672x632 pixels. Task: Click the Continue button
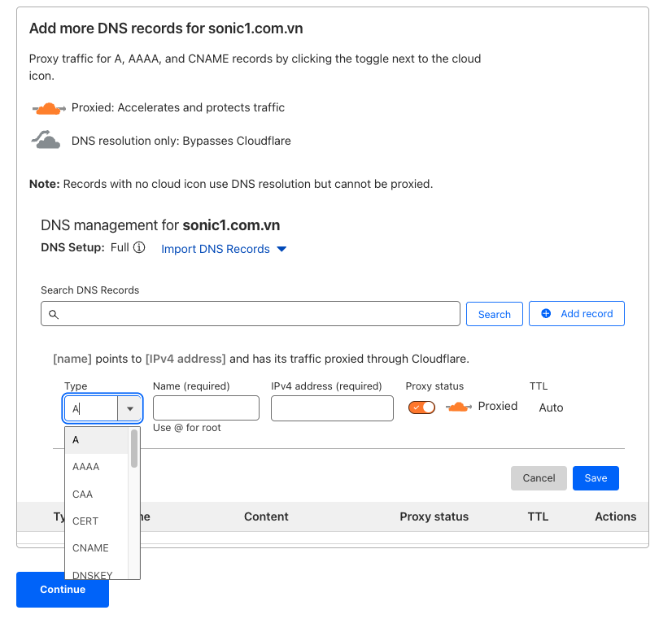tap(63, 590)
